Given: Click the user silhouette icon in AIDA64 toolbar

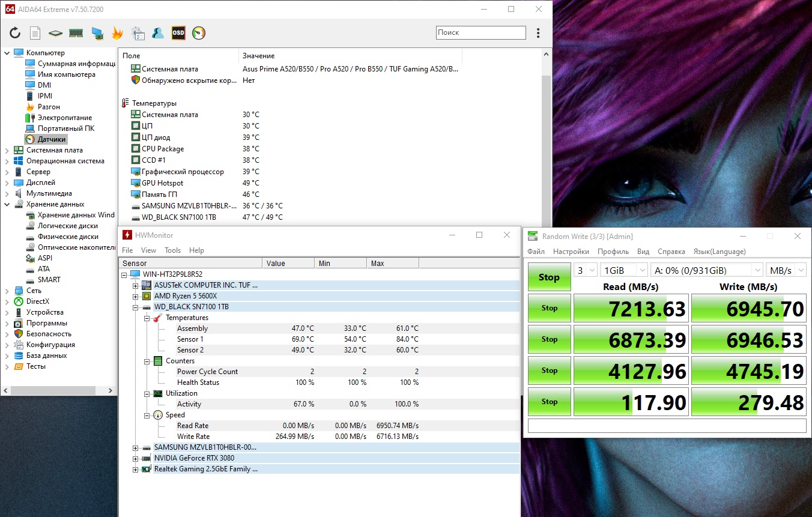Looking at the screenshot, I should [158, 33].
